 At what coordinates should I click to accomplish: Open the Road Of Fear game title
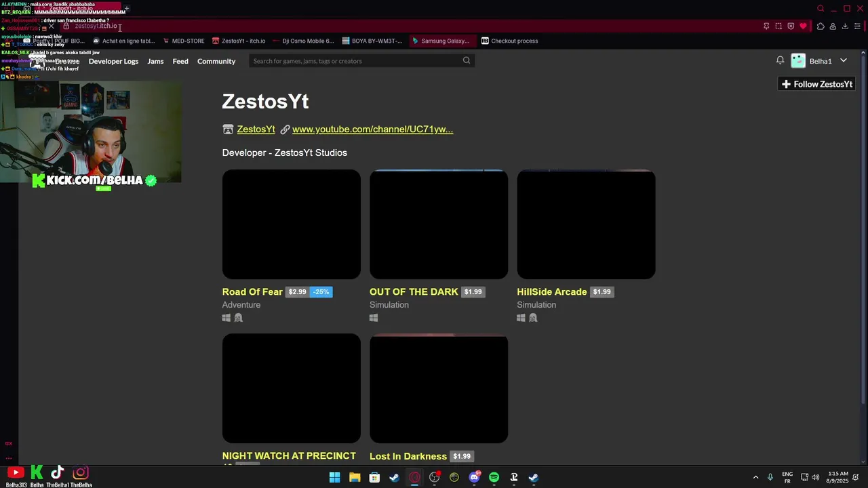tap(252, 291)
